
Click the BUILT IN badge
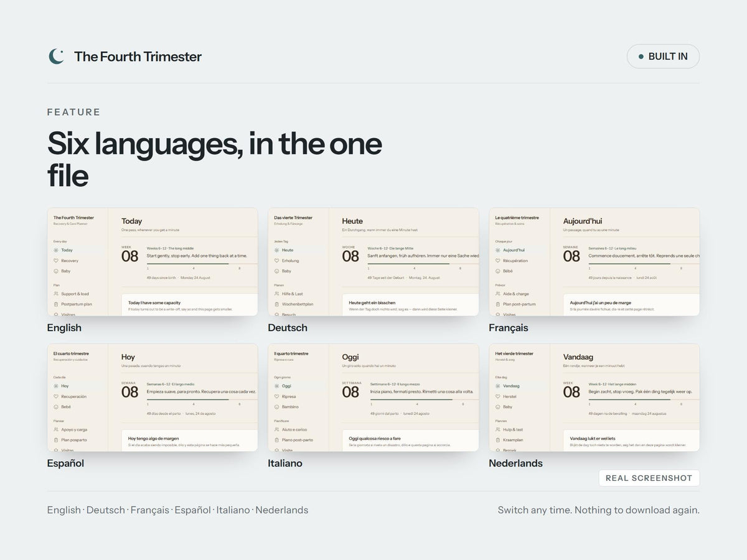click(x=663, y=57)
